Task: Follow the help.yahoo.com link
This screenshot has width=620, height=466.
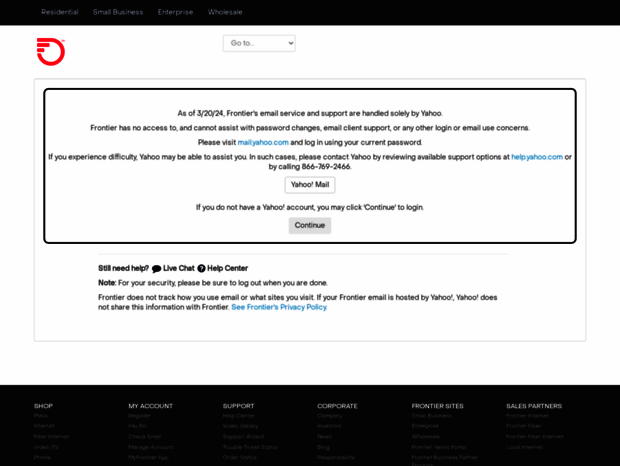Action: [537, 157]
